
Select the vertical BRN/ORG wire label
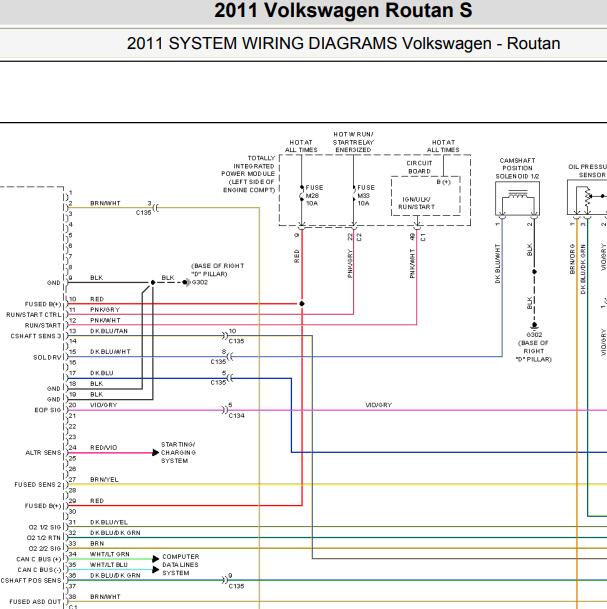[x=572, y=259]
